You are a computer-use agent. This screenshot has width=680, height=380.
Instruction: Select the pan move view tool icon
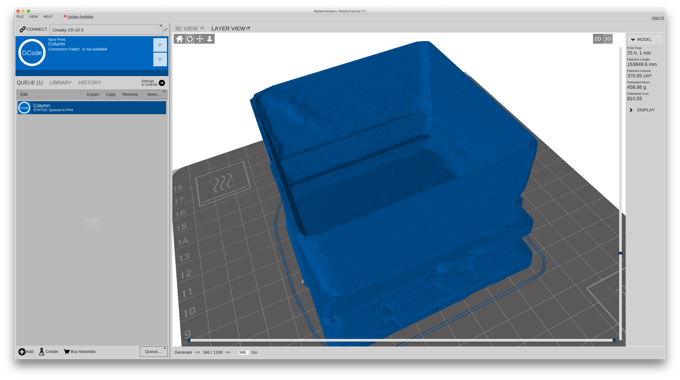pos(199,39)
